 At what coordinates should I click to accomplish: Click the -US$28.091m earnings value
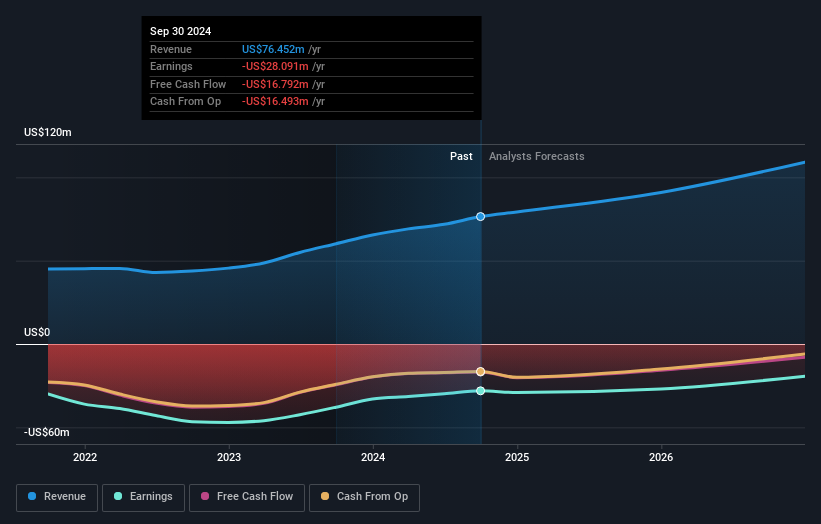(x=275, y=66)
